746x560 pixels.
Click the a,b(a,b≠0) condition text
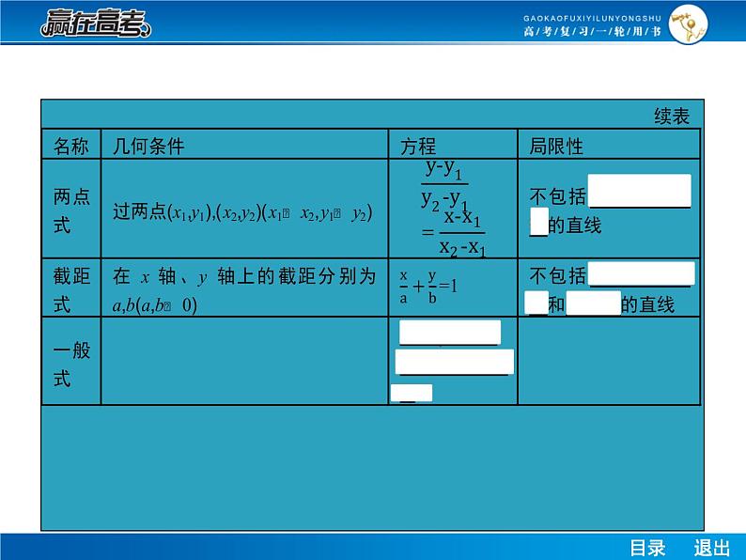(x=155, y=305)
